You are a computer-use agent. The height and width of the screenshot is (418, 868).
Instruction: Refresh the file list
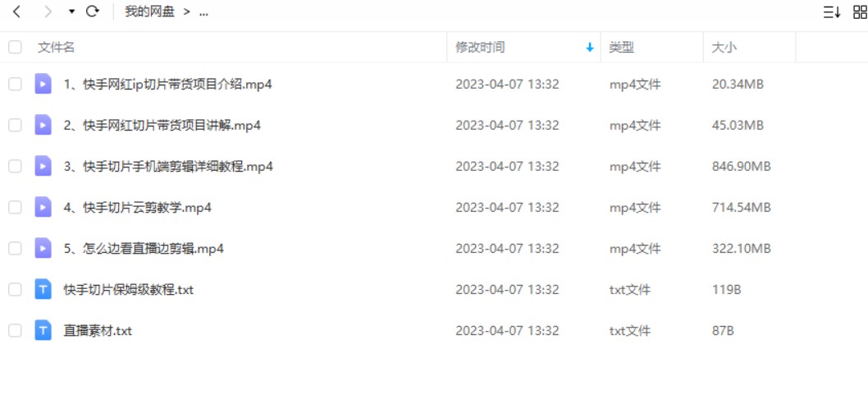click(93, 11)
